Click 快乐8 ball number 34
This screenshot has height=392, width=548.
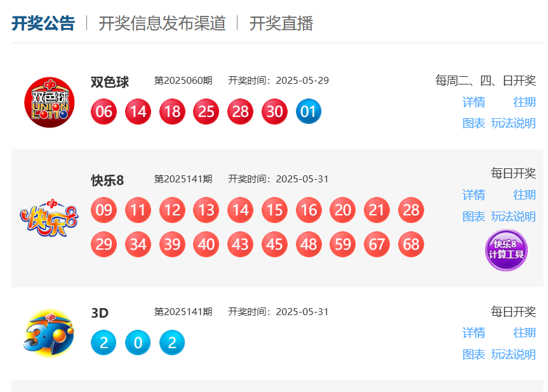click(138, 244)
